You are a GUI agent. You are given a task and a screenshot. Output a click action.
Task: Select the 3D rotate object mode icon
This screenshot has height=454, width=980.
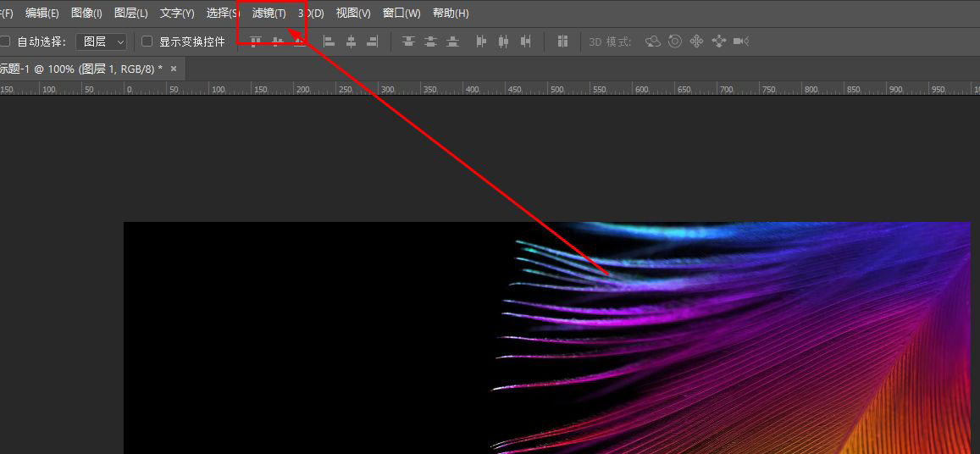653,42
